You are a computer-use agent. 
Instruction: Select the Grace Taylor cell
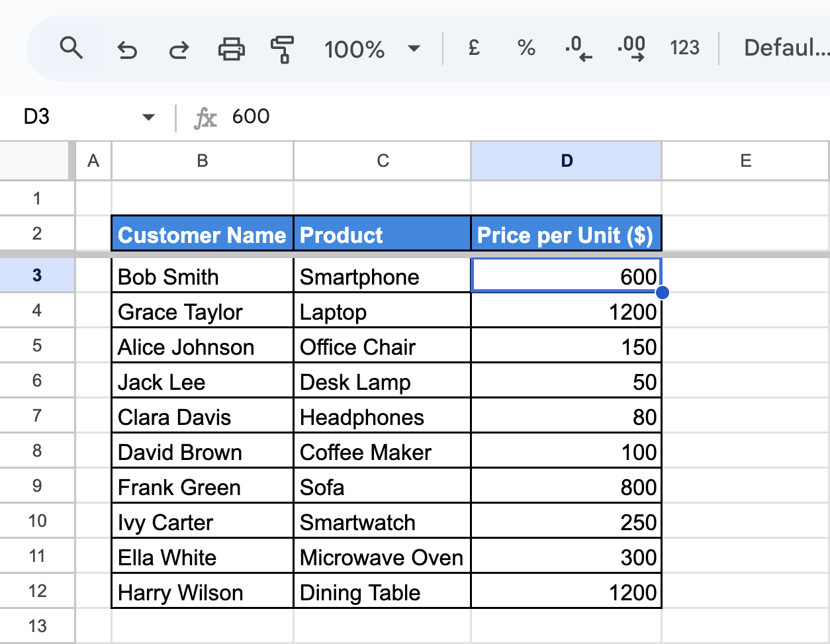click(203, 310)
